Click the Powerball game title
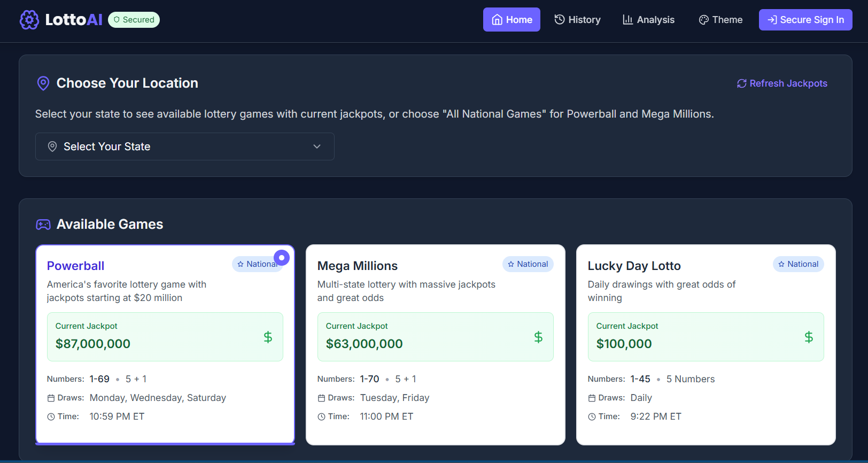The width and height of the screenshot is (868, 463). click(75, 266)
